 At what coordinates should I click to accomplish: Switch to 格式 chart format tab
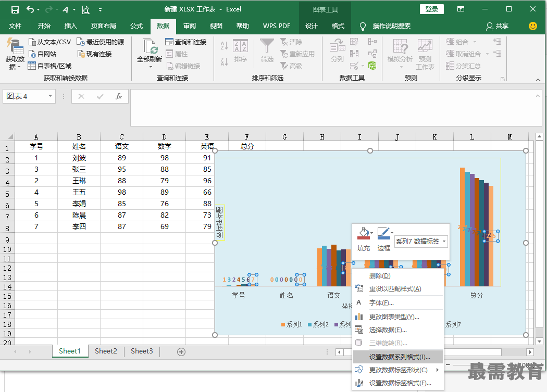tap(338, 26)
